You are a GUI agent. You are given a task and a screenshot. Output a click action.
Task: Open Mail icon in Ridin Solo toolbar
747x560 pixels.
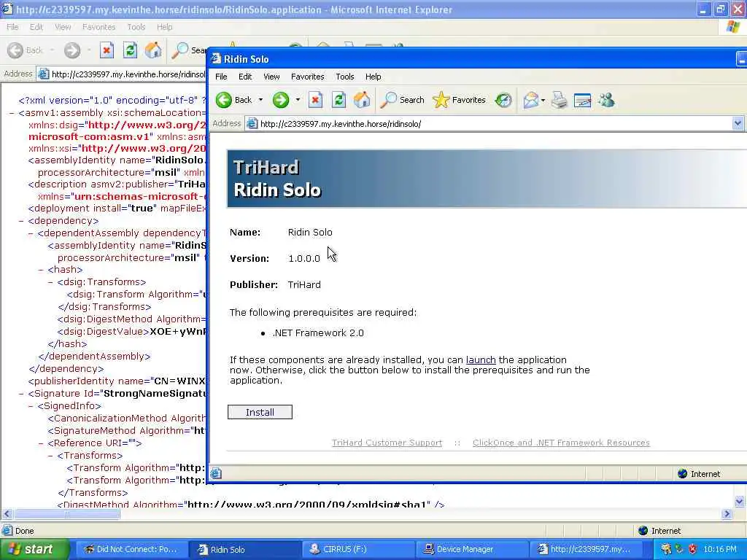pos(530,100)
